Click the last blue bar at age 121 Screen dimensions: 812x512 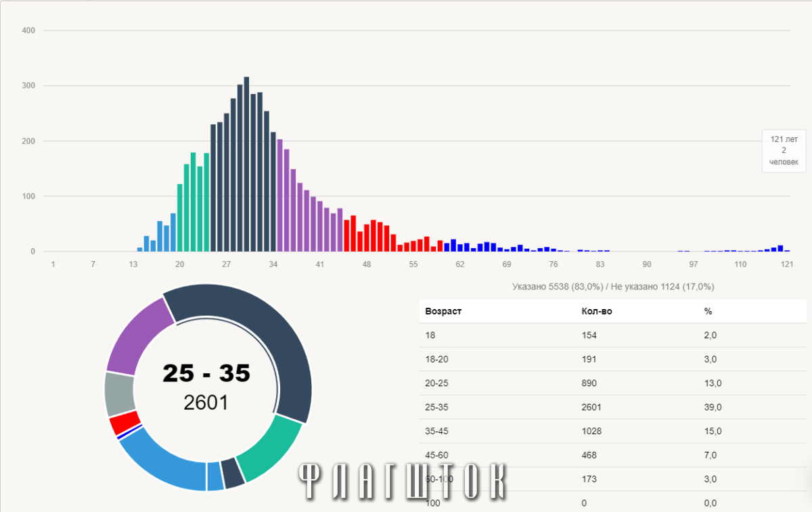pos(787,250)
